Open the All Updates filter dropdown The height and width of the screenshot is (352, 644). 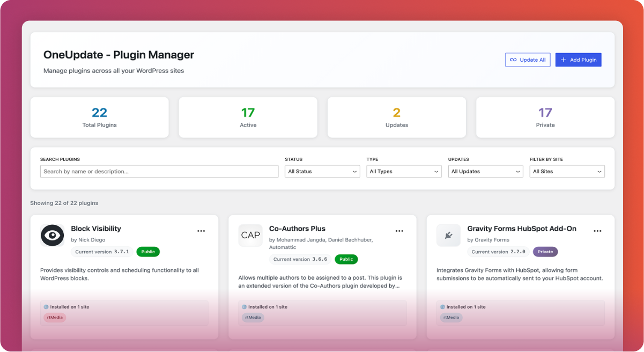coord(485,172)
